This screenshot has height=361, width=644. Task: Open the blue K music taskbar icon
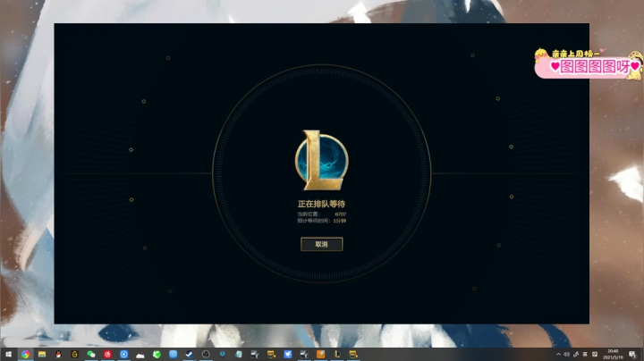click(124, 354)
